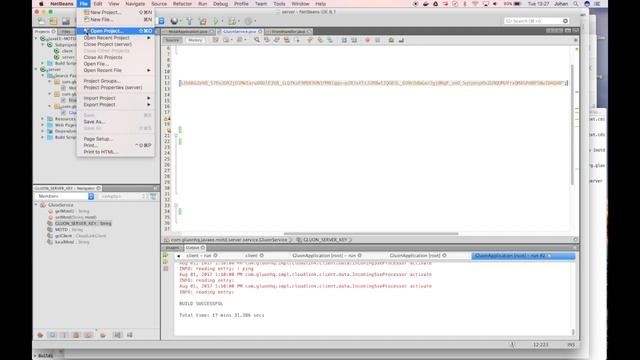
Task: Toggle the show inner classes filter
Action: [x=88, y=335]
